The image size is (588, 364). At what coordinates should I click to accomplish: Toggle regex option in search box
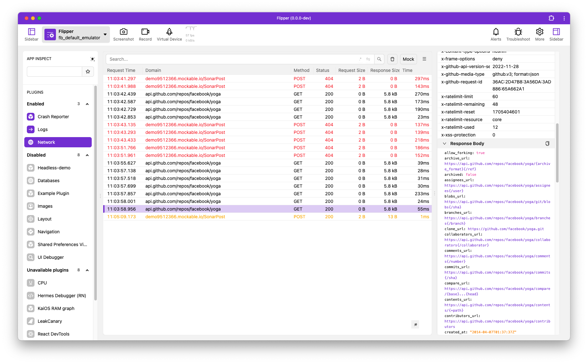[360, 59]
